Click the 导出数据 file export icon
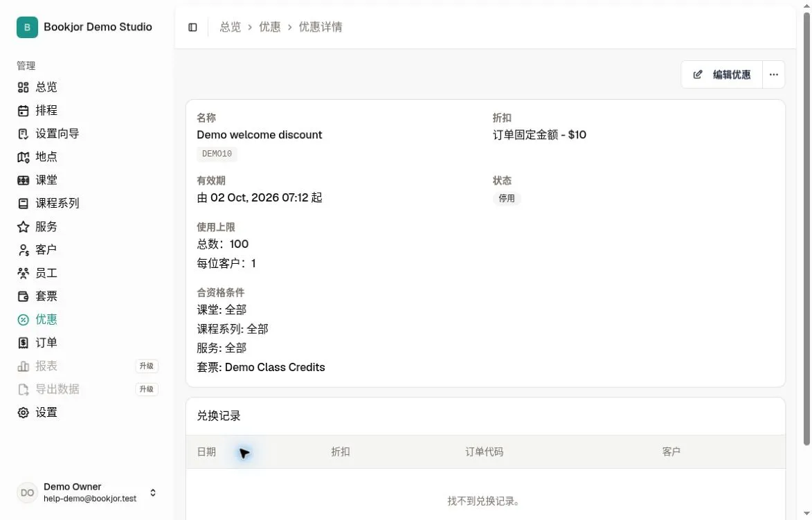 pyautogui.click(x=24, y=390)
